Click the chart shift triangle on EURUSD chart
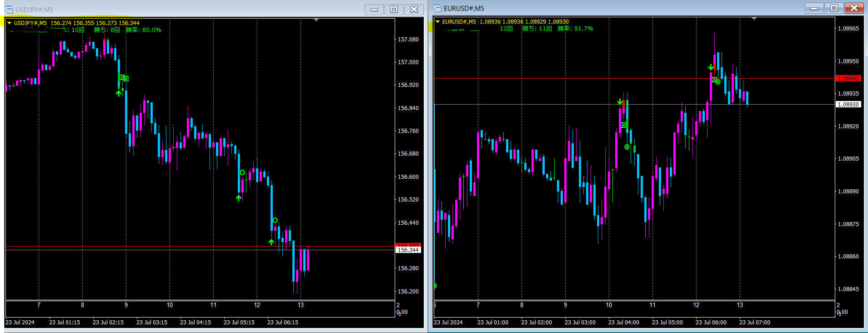The image size is (868, 333). coord(754,19)
